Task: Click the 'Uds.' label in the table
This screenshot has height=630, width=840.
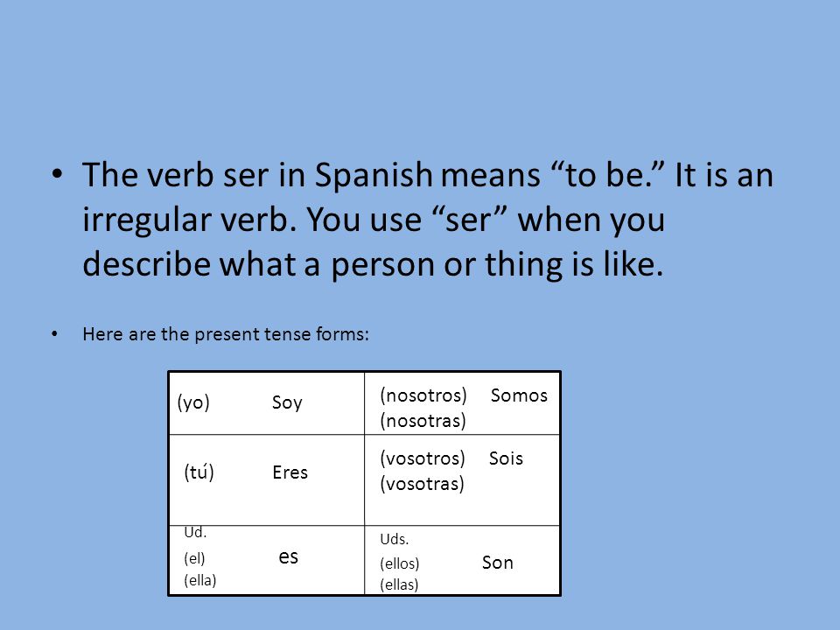Action: (x=395, y=539)
